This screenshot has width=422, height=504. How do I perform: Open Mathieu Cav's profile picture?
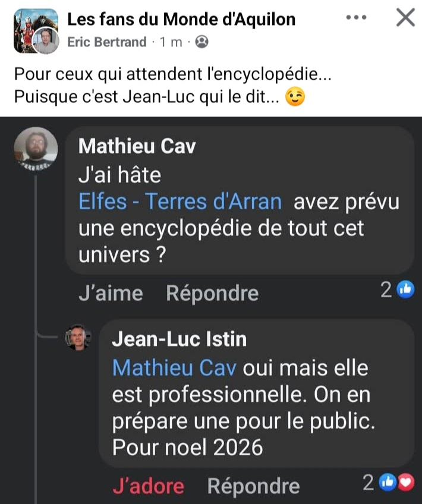[x=36, y=148]
